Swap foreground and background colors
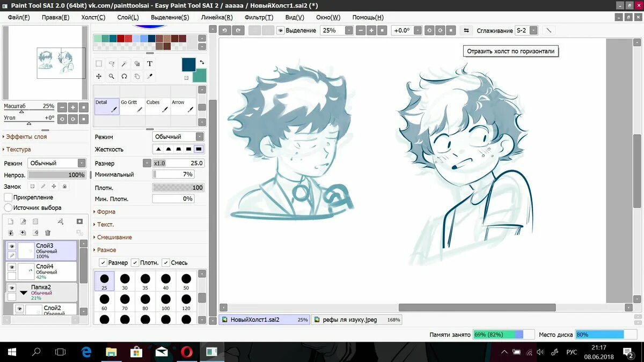The height and width of the screenshot is (362, 644). pyautogui.click(x=202, y=62)
